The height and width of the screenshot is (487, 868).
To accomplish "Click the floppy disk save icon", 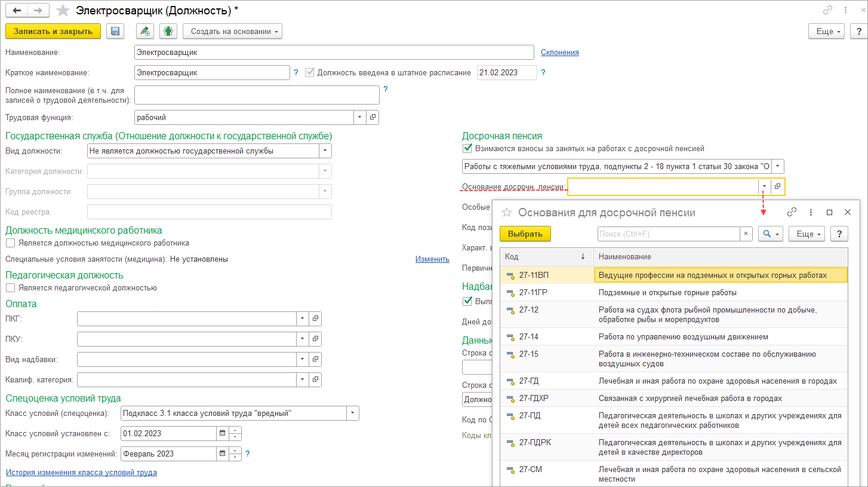I will (115, 32).
